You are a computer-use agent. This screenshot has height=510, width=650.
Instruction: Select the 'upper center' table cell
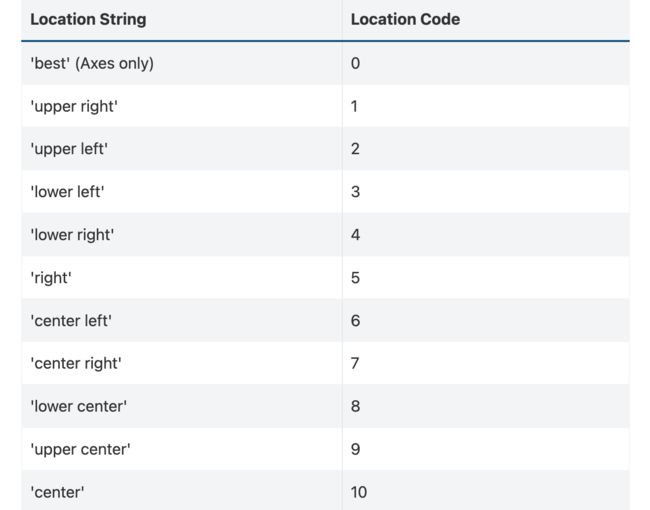(182, 449)
